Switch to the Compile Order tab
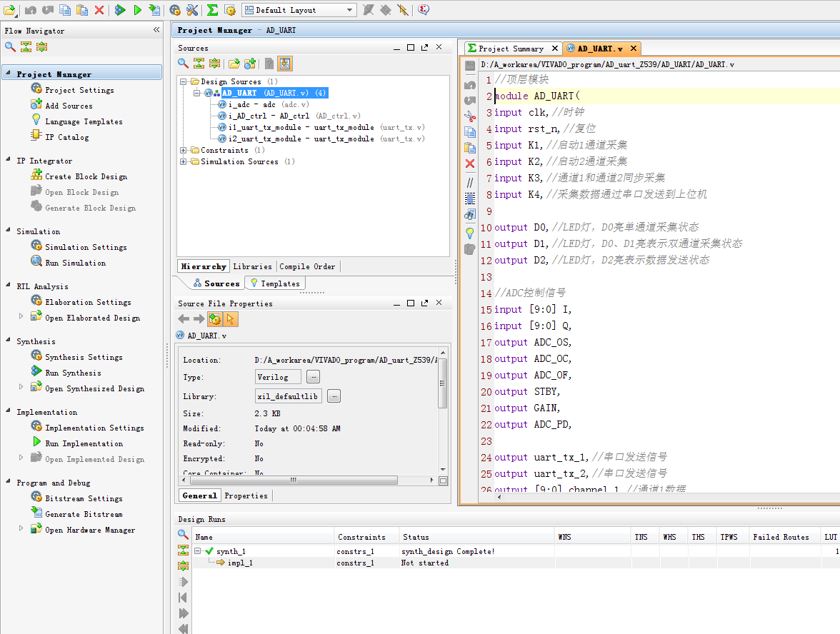The image size is (840, 634). pos(307,266)
